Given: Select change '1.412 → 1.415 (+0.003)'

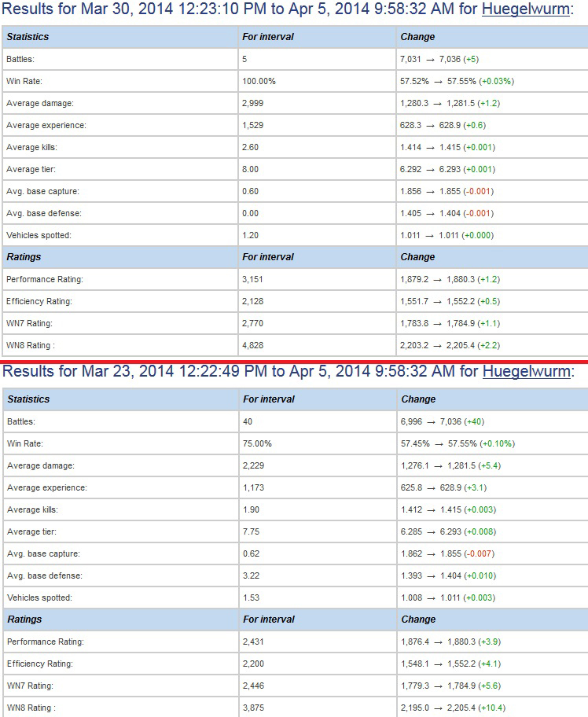Looking at the screenshot, I should click(x=448, y=509).
